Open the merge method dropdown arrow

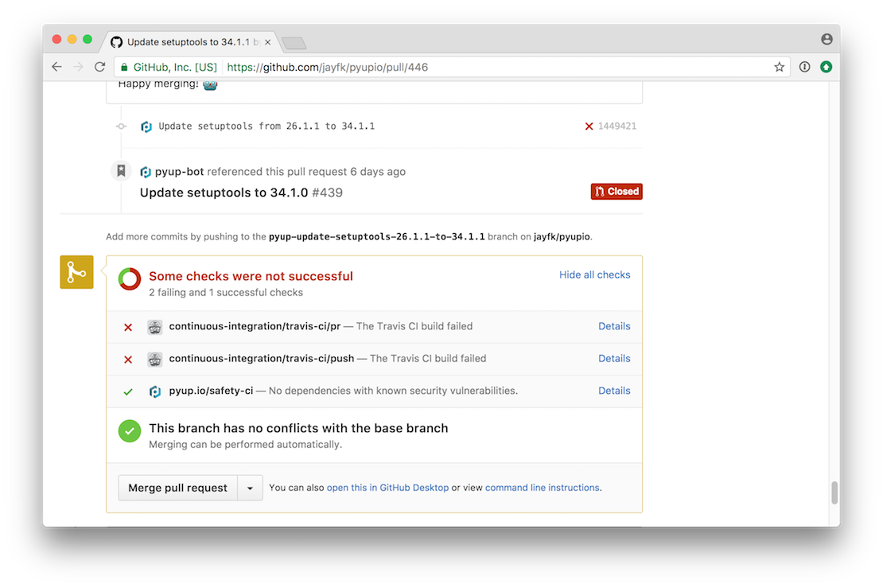250,488
